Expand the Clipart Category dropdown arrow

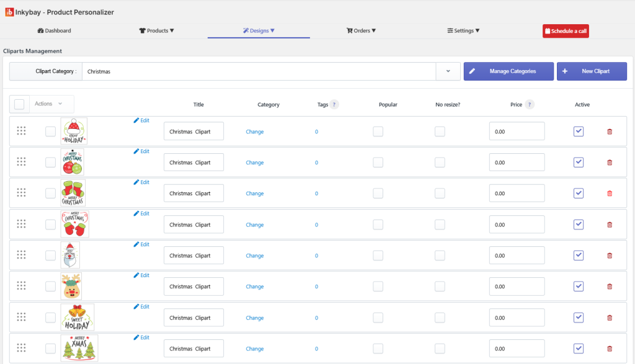point(448,71)
